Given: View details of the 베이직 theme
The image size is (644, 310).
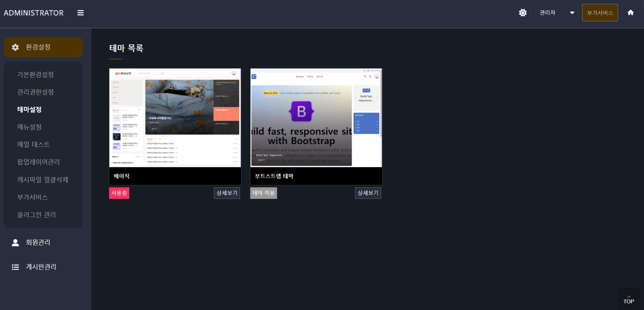Looking at the screenshot, I should (227, 193).
